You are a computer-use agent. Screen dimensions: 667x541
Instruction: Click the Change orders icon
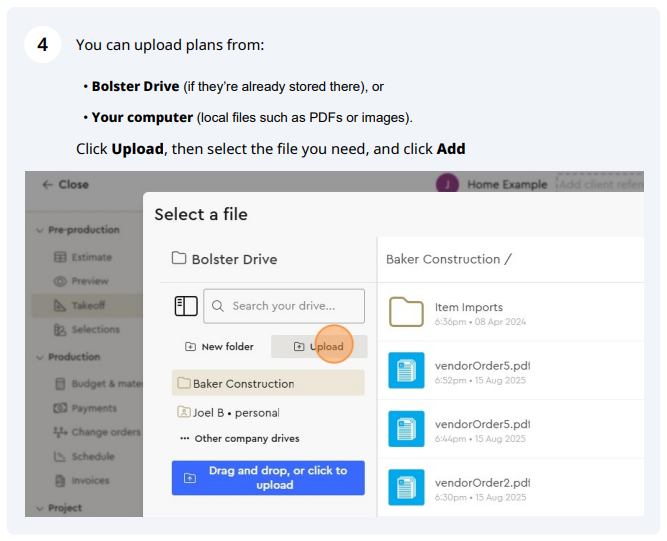[x=60, y=432]
